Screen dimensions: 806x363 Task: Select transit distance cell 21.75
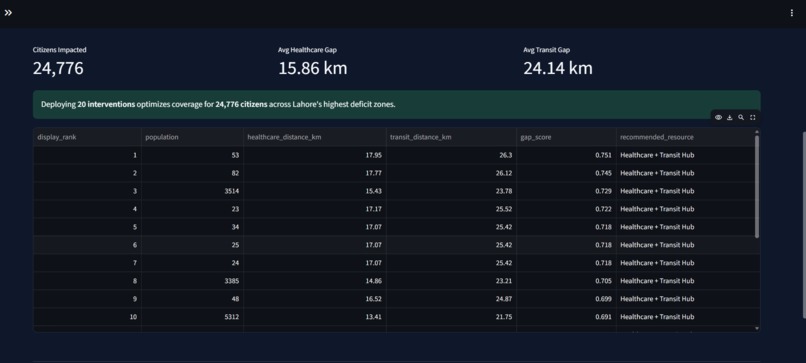[x=451, y=317]
